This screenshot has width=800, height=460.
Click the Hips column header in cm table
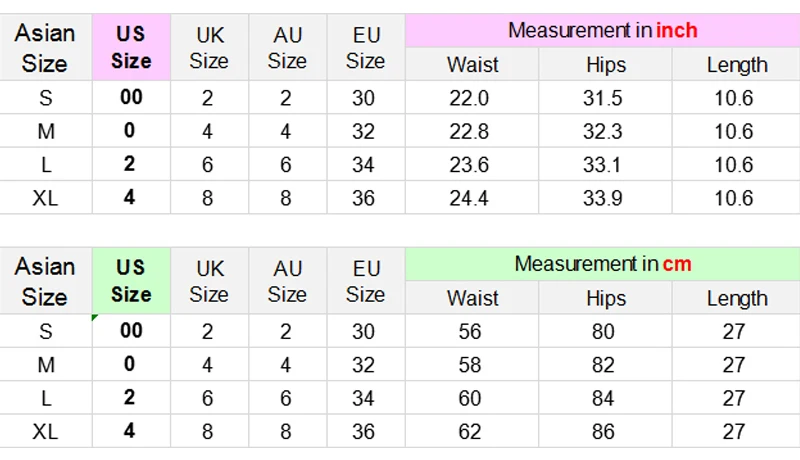click(606, 298)
